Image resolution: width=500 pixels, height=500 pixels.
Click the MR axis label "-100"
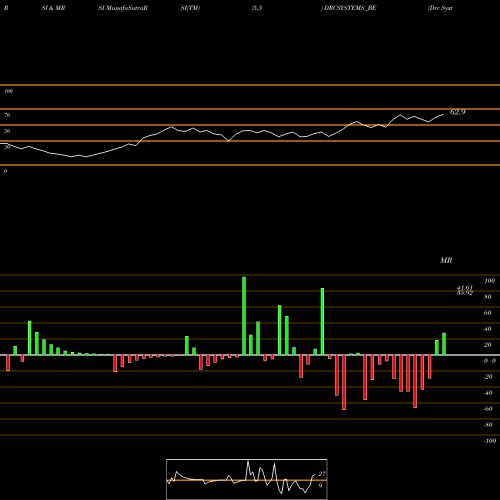coord(489,441)
